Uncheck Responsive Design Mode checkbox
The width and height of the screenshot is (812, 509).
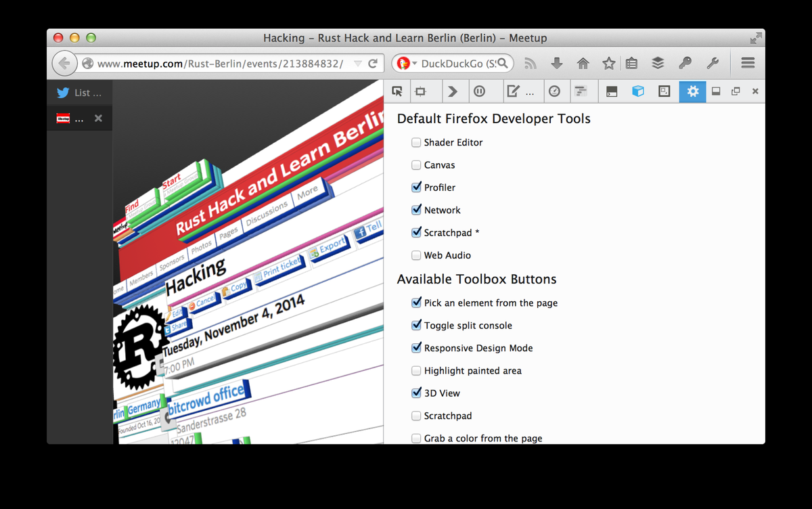pyautogui.click(x=416, y=349)
